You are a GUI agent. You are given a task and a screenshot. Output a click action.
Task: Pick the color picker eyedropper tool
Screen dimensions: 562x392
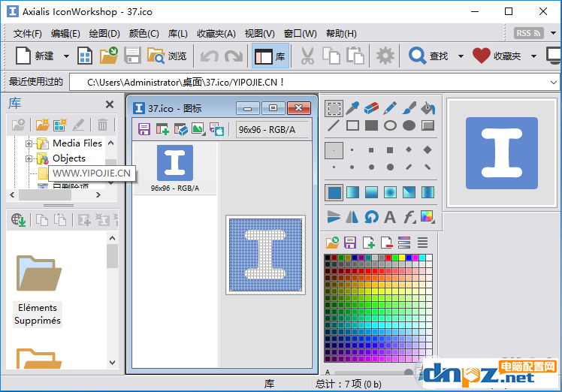pos(352,108)
